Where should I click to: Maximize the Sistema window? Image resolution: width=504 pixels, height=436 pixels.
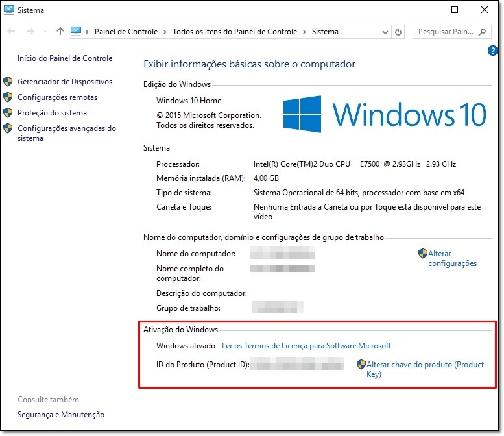[x=455, y=10]
